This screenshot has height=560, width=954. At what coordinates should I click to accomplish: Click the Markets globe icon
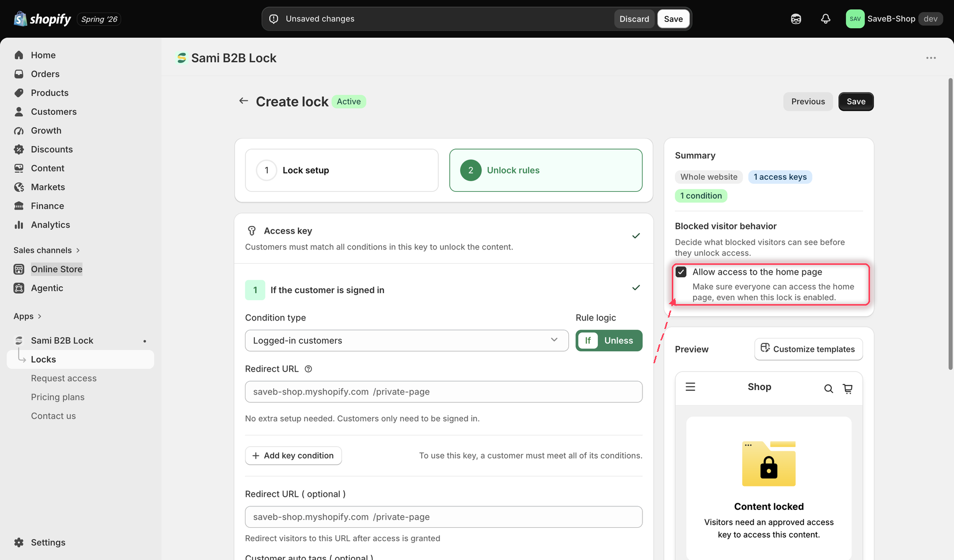[19, 187]
